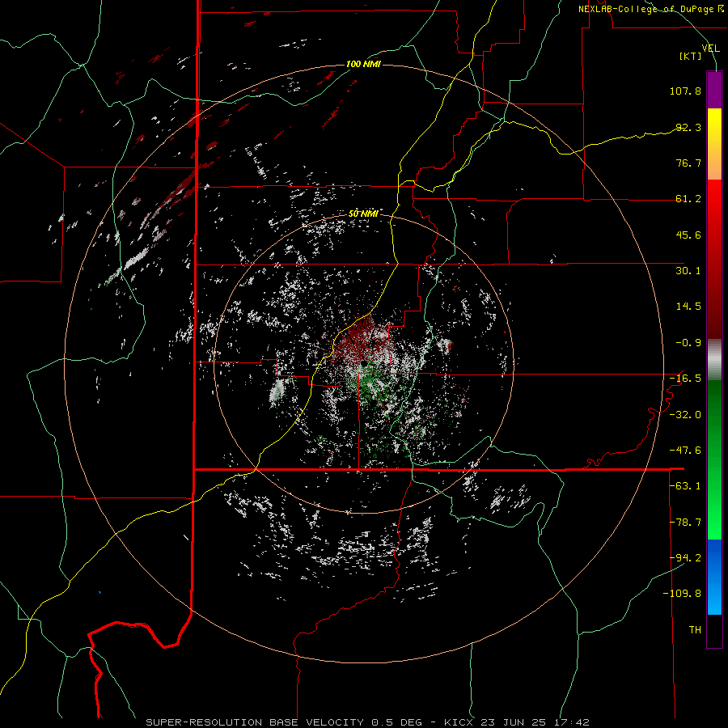
Task: Click the -47.6 velocity scale value
Action: coord(685,451)
